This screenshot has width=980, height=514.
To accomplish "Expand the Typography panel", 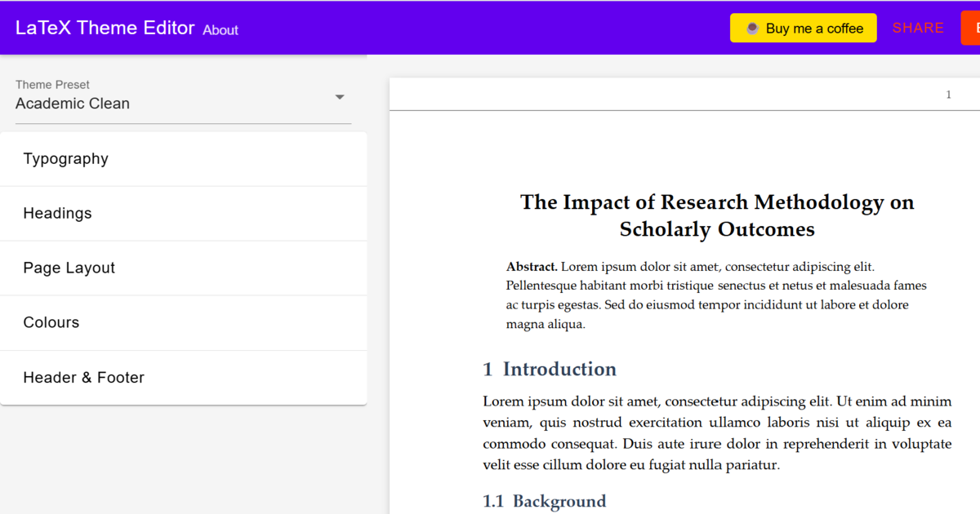I will [183, 159].
